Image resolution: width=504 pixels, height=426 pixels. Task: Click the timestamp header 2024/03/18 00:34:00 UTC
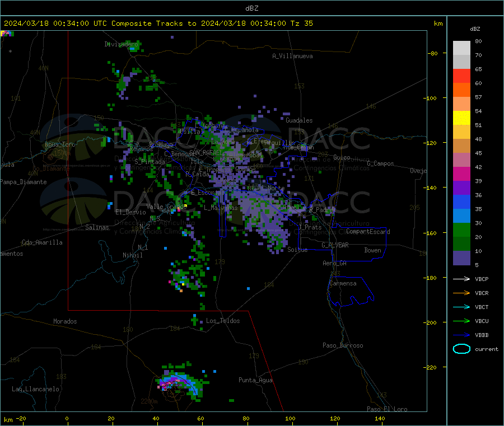tap(55, 24)
